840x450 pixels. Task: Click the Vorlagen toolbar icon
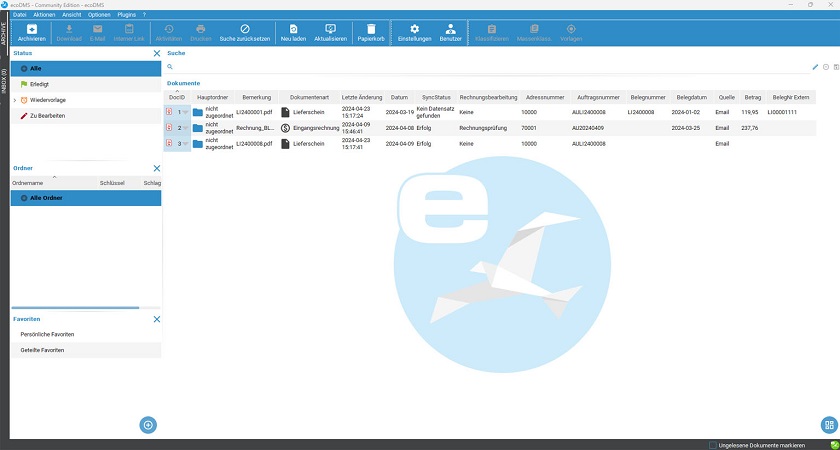[571, 33]
